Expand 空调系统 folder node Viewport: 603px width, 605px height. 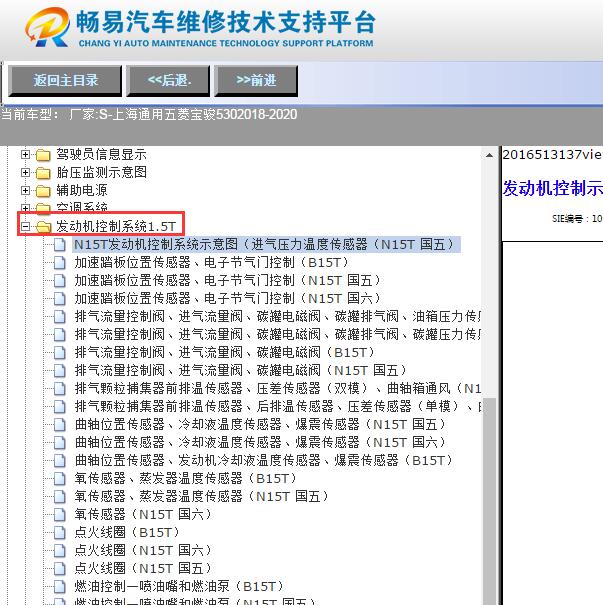tap(25, 208)
